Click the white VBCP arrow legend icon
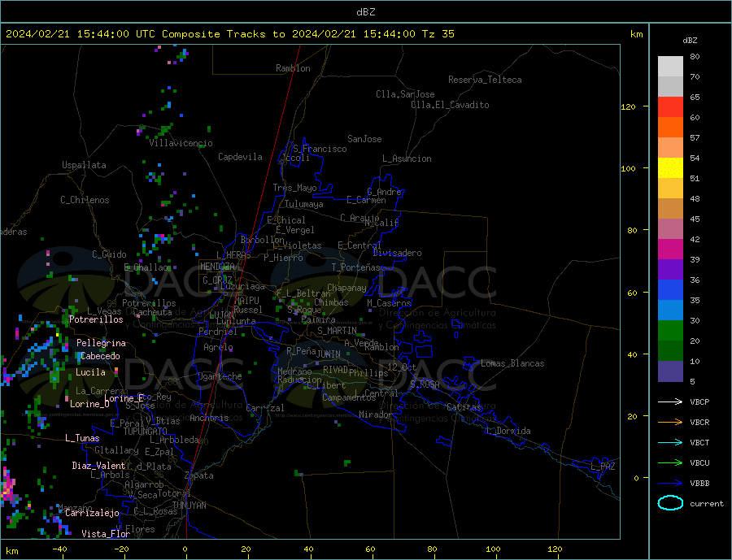 [670, 402]
